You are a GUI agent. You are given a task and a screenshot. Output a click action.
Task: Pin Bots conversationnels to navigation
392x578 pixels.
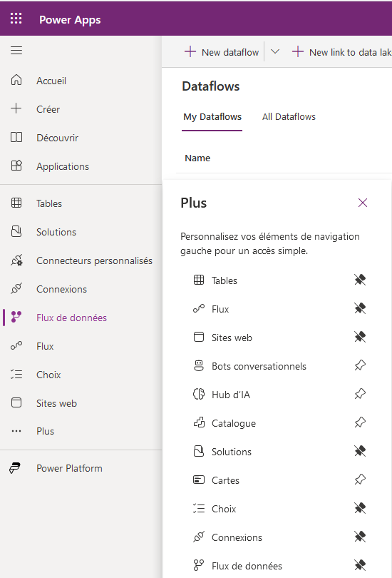click(x=360, y=365)
